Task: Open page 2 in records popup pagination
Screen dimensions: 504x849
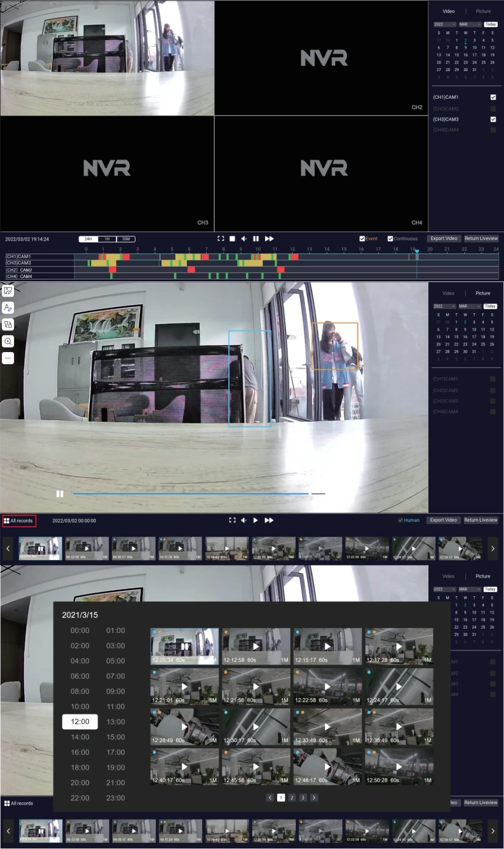Action: [x=292, y=798]
